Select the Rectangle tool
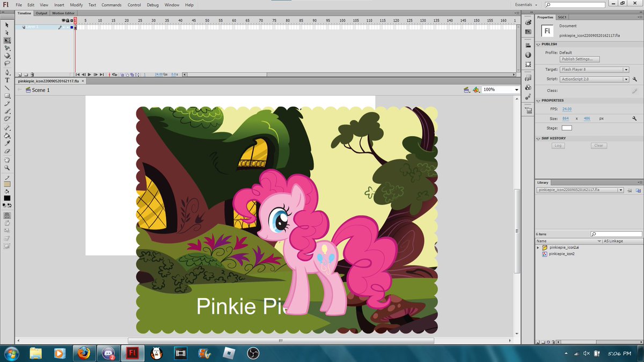 pos(8,96)
